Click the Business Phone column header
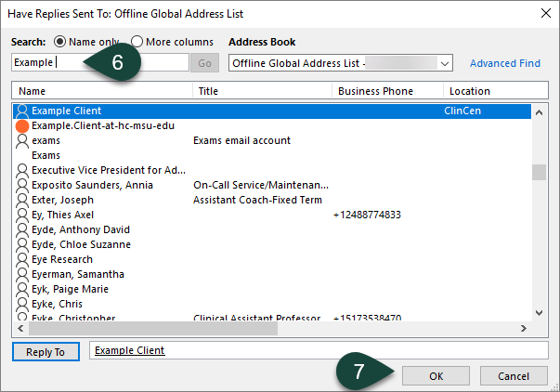Image resolution: width=560 pixels, height=392 pixels. [x=386, y=91]
